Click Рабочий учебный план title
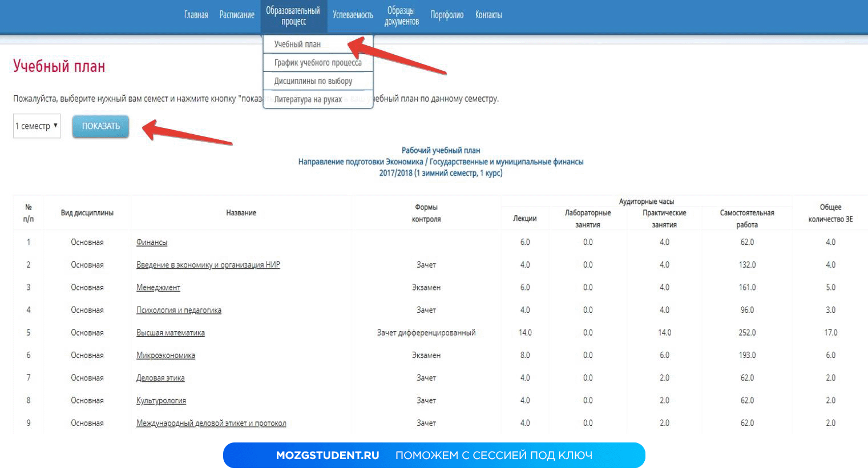Viewport: 868px width, 471px height. click(x=441, y=151)
